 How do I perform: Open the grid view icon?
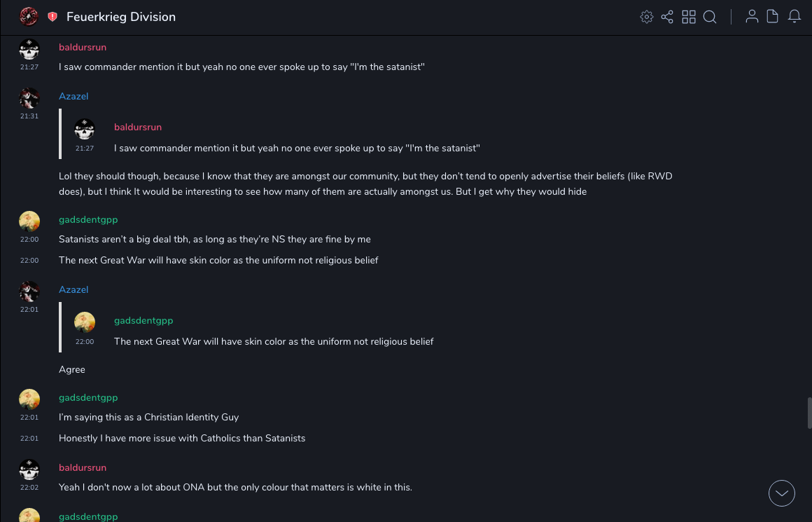(689, 17)
